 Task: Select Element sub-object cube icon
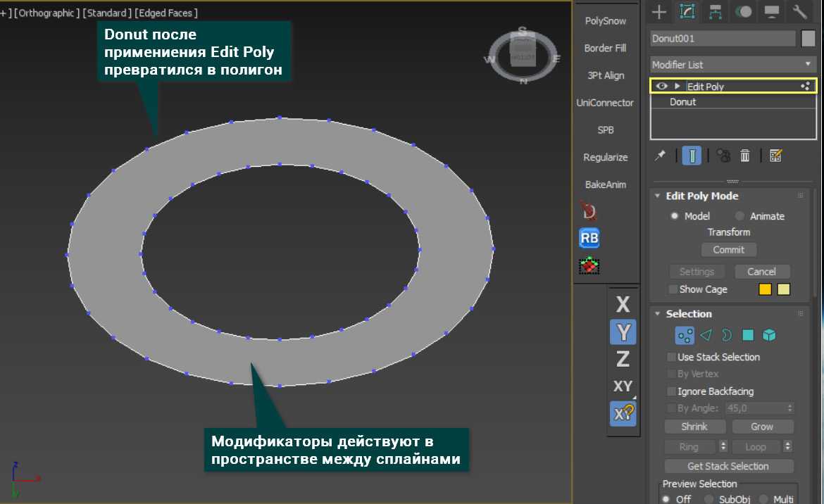pos(769,336)
